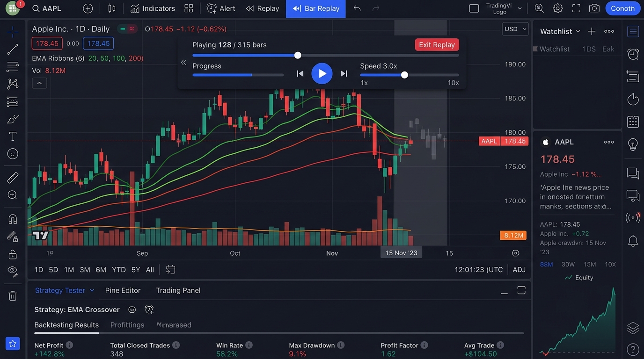Add a compare symbol with plus icon

tap(88, 8)
